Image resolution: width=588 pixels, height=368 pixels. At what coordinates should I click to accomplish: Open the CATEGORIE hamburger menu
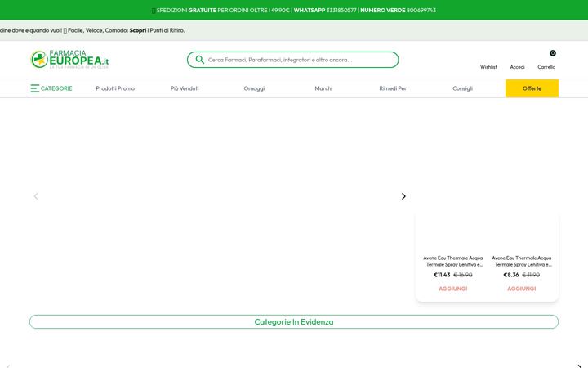click(x=51, y=88)
